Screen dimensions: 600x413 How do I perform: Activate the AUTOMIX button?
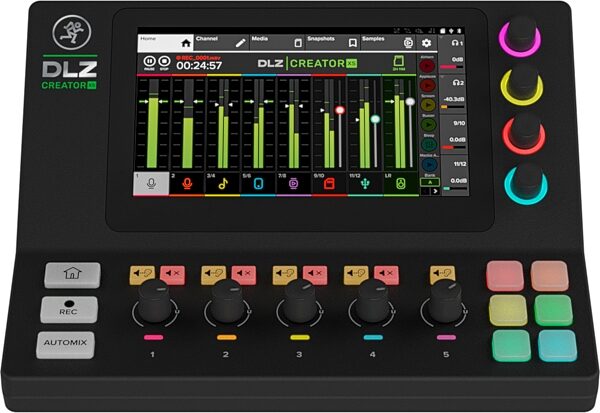65,345
